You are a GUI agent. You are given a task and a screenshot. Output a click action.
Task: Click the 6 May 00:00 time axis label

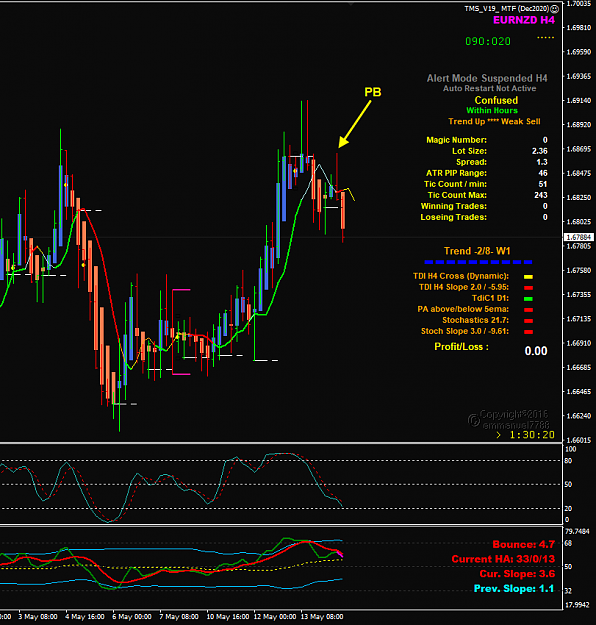tap(132, 617)
